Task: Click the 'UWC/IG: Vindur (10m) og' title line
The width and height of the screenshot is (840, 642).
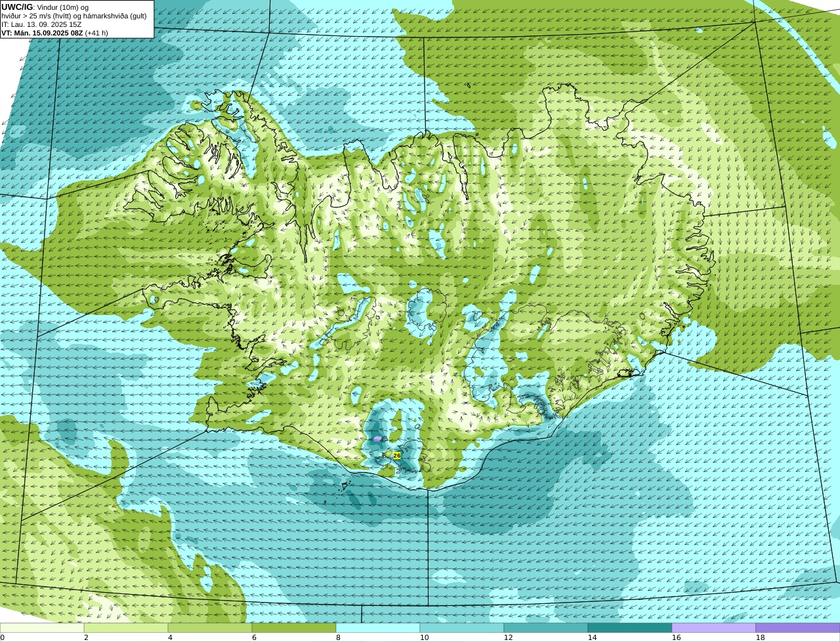Action: [x=45, y=7]
